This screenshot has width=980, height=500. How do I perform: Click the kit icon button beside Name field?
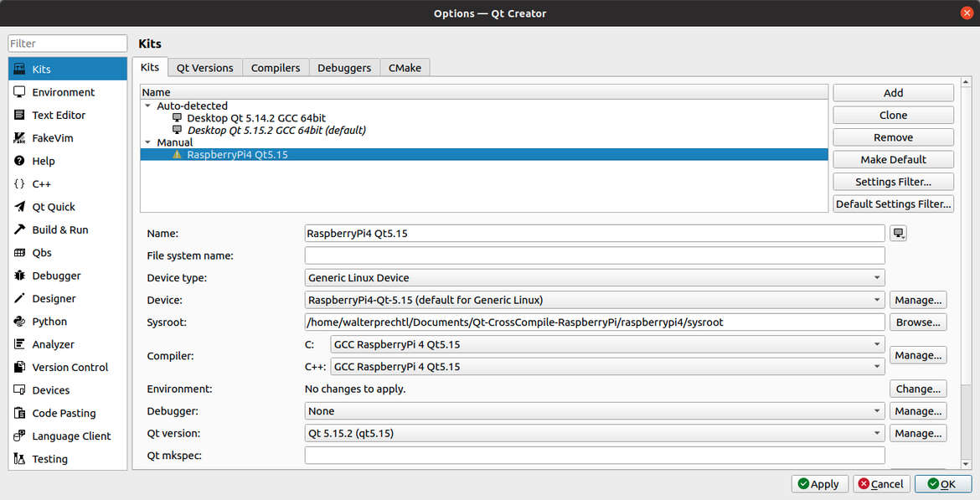point(898,233)
